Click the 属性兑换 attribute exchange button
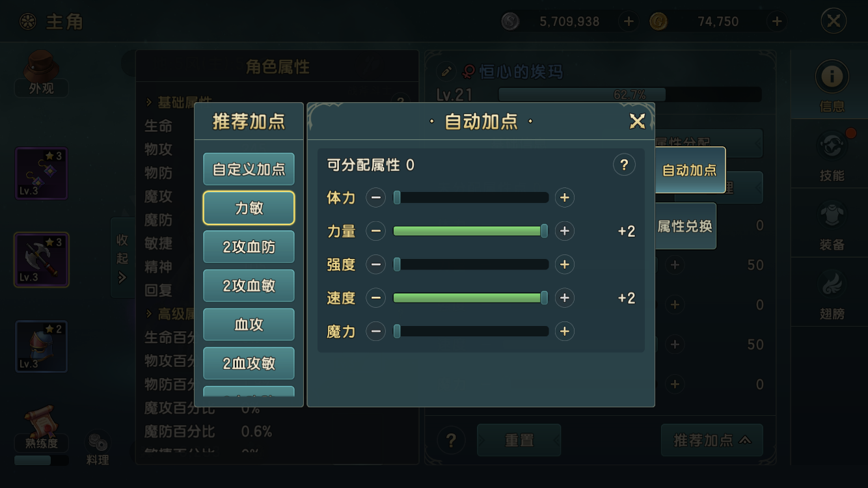The width and height of the screenshot is (868, 488). tap(685, 226)
